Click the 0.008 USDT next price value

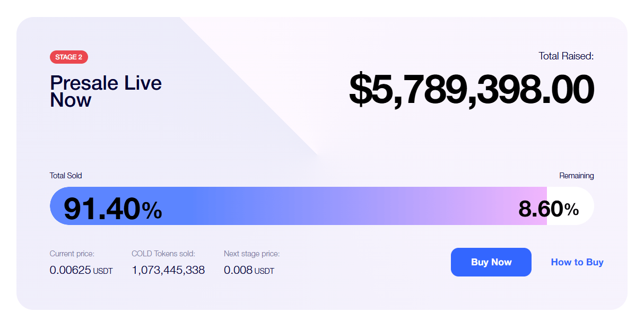click(x=249, y=270)
